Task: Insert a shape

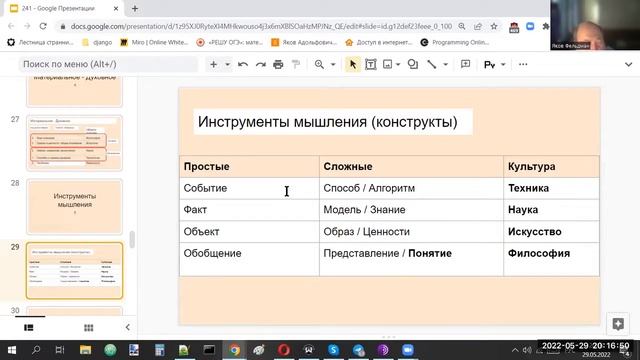Action: (x=413, y=64)
